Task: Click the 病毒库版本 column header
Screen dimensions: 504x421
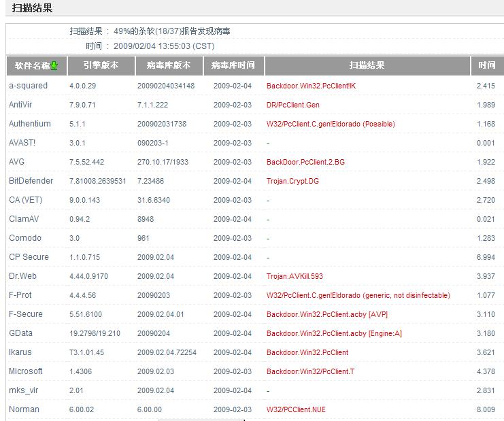Action: pyautogui.click(x=169, y=65)
